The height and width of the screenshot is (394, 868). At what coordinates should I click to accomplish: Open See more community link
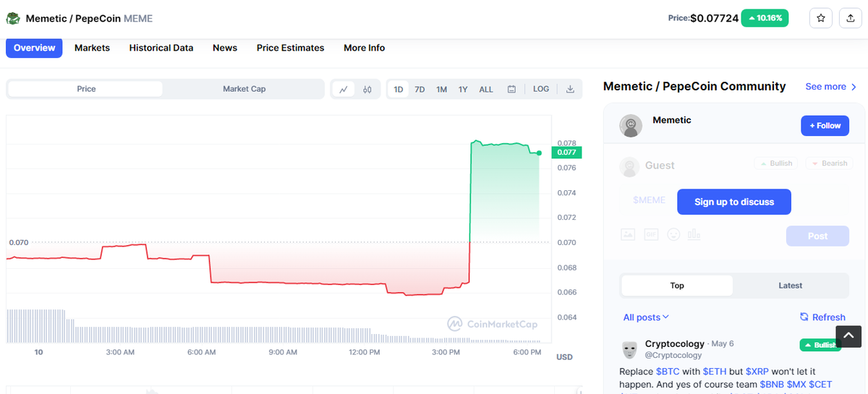(x=831, y=87)
